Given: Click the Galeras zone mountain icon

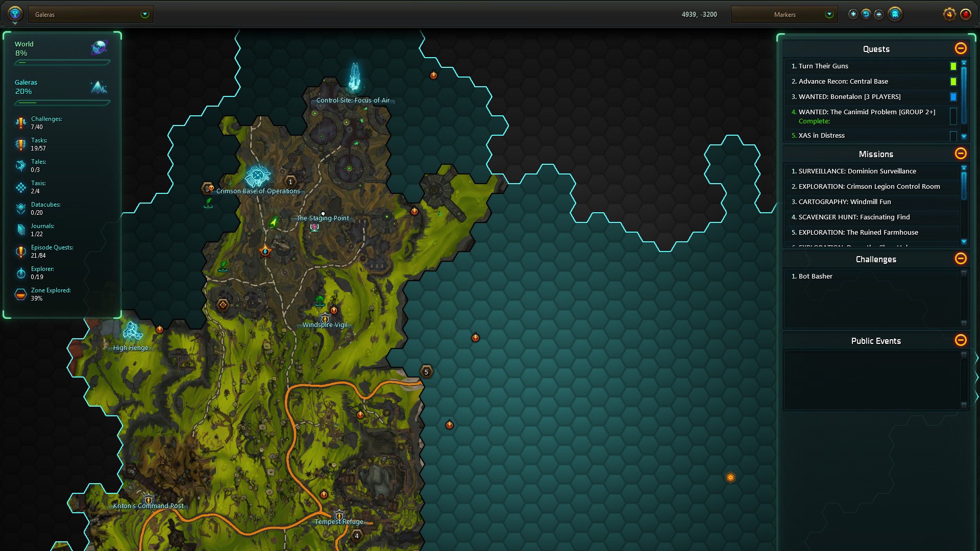Looking at the screenshot, I should coord(99,87).
